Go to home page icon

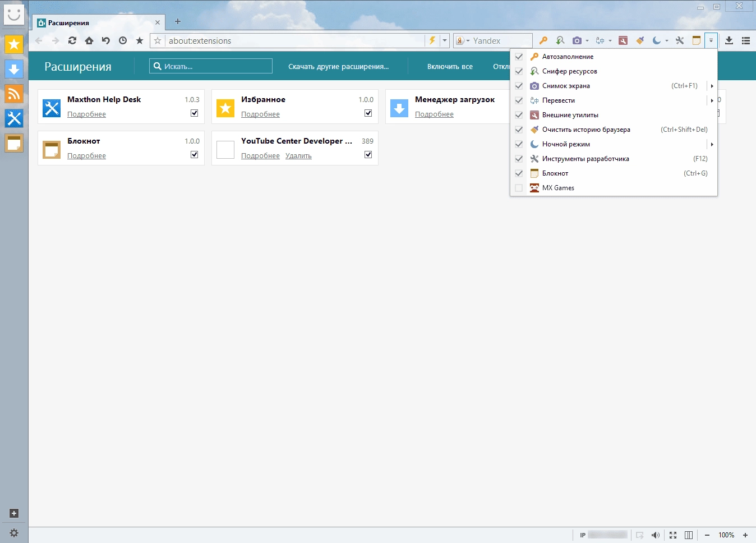point(89,40)
